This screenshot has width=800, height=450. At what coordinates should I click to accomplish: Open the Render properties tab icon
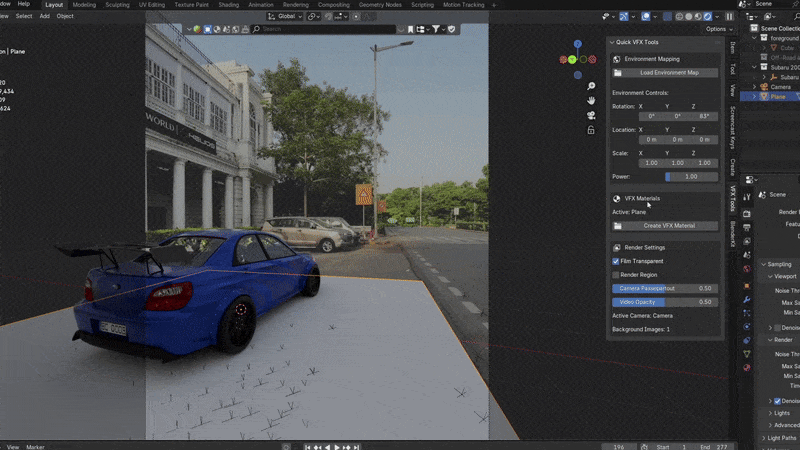point(747,214)
